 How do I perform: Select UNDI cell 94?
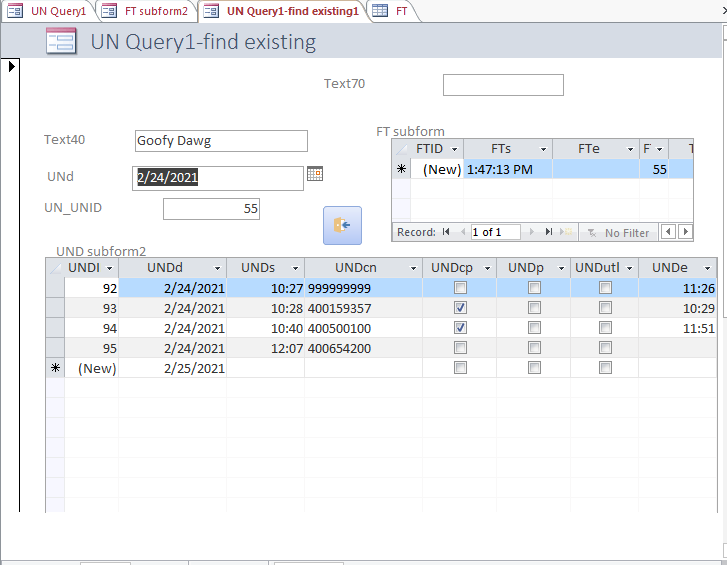(x=91, y=328)
